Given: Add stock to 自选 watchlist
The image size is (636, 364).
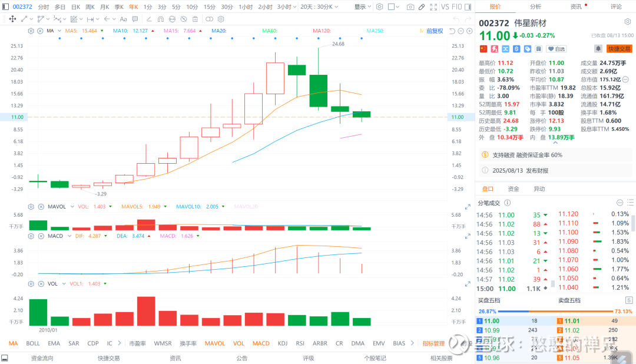Looking at the screenshot, I should (556, 49).
